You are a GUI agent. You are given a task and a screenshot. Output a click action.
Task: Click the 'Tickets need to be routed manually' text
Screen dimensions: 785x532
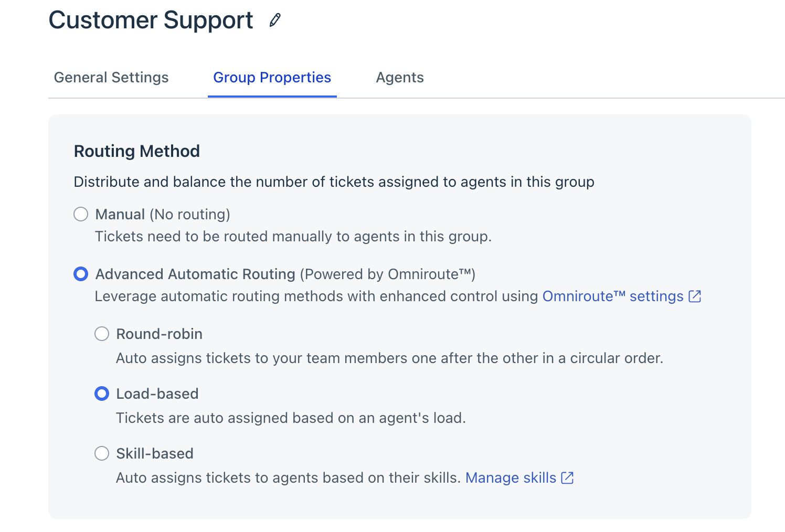pyautogui.click(x=293, y=237)
